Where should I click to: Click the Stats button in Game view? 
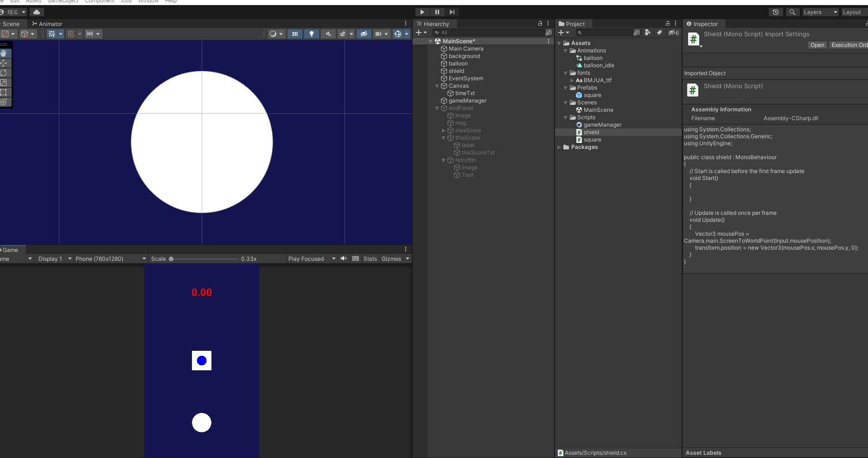click(370, 259)
